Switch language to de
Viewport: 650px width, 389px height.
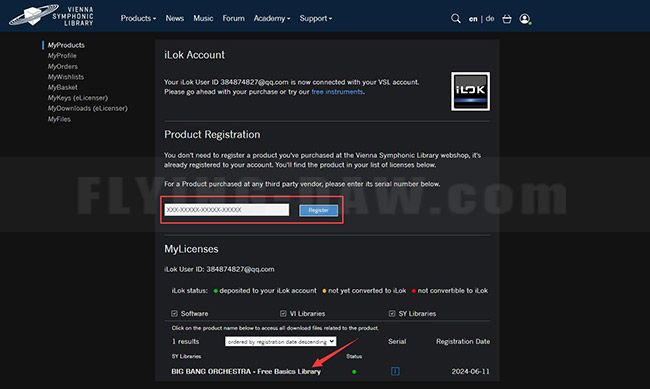(x=490, y=19)
